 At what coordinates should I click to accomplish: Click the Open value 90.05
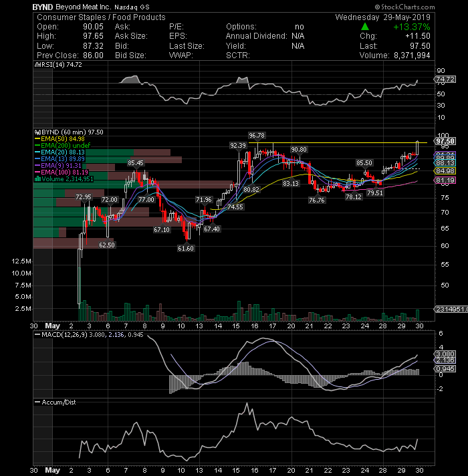pyautogui.click(x=93, y=27)
